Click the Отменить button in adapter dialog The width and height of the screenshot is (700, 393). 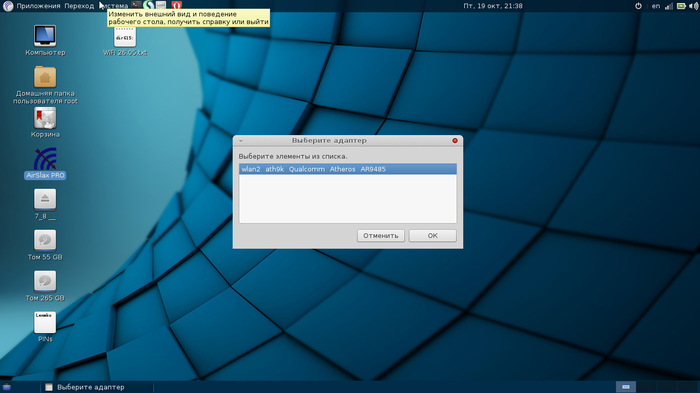pos(381,236)
